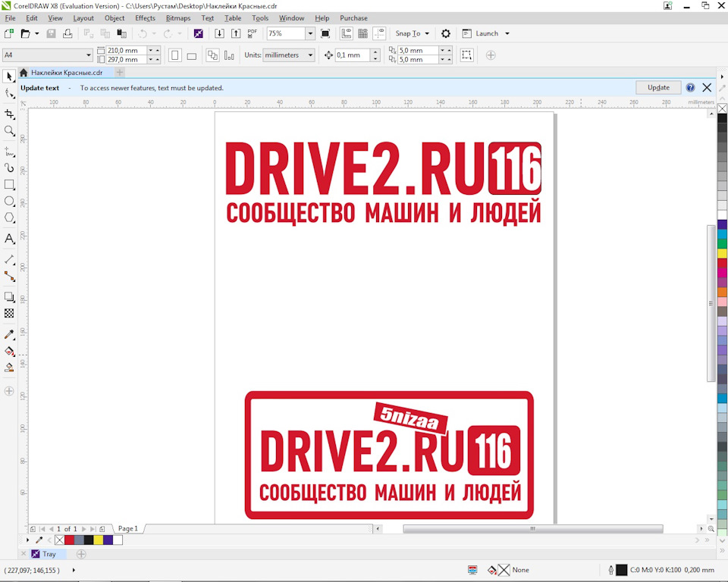Open the Effects menu
The width and height of the screenshot is (728, 582).
145,18
